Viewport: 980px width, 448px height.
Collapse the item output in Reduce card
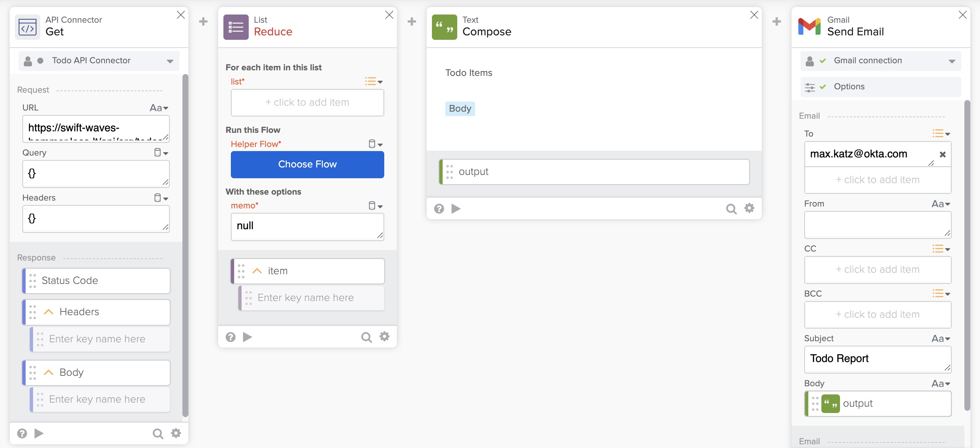(x=257, y=271)
